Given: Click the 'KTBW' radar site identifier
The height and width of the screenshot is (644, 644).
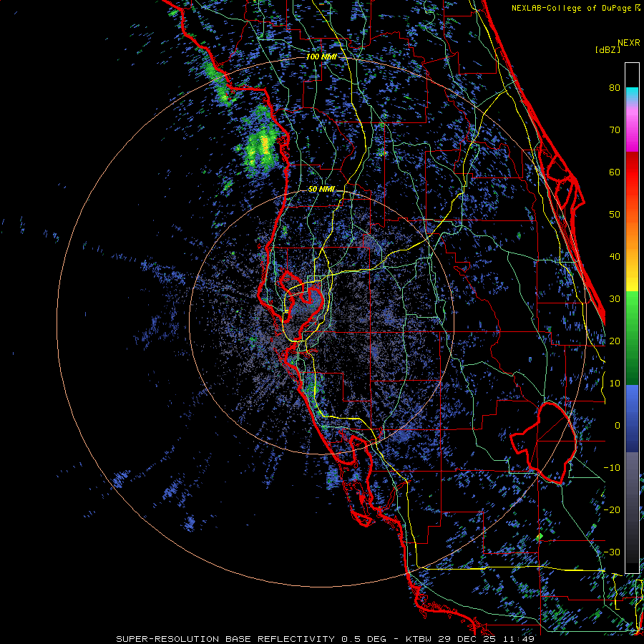Looking at the screenshot, I should (418, 639).
